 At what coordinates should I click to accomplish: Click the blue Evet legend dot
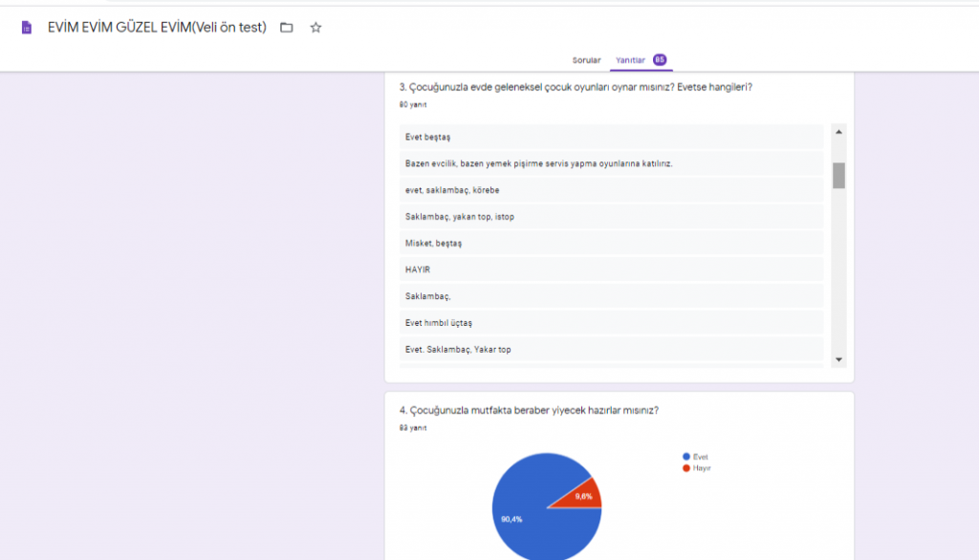[x=686, y=457]
